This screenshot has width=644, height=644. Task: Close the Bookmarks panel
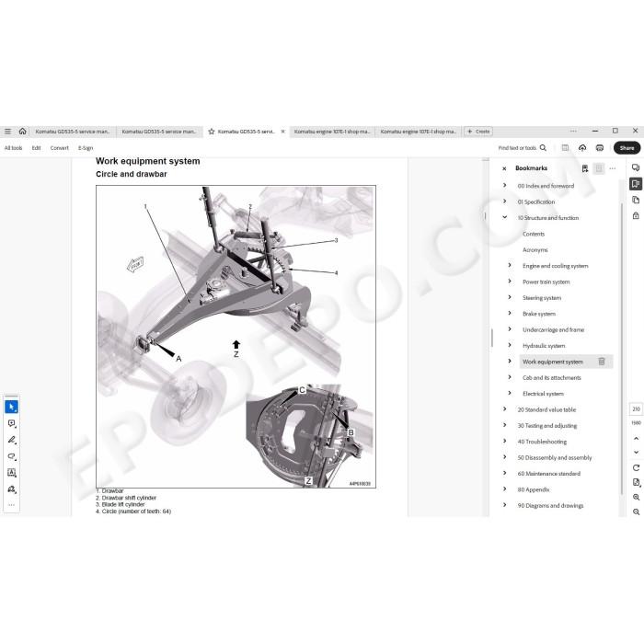click(504, 168)
